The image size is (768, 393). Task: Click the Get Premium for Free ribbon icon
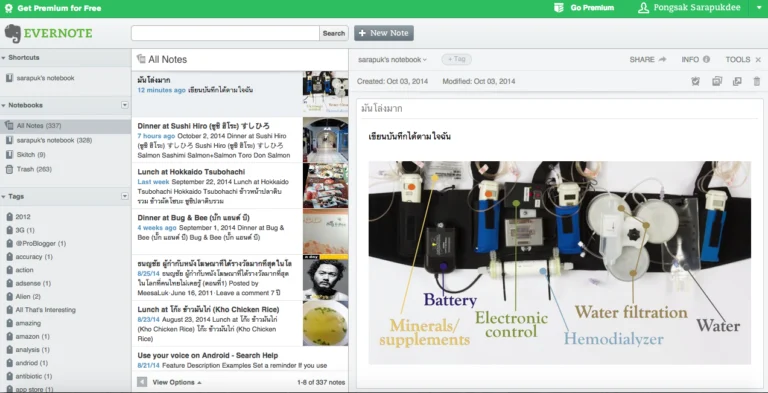coord(8,8)
